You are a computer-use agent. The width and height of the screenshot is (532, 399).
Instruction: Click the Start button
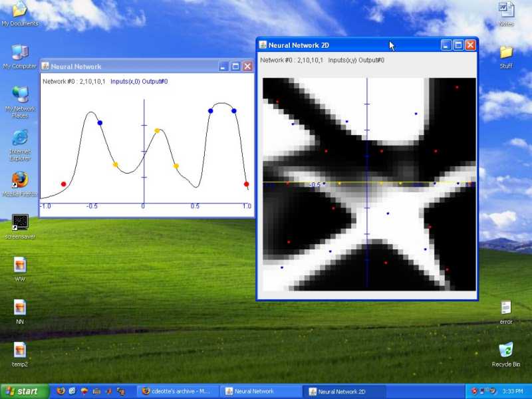pyautogui.click(x=25, y=391)
